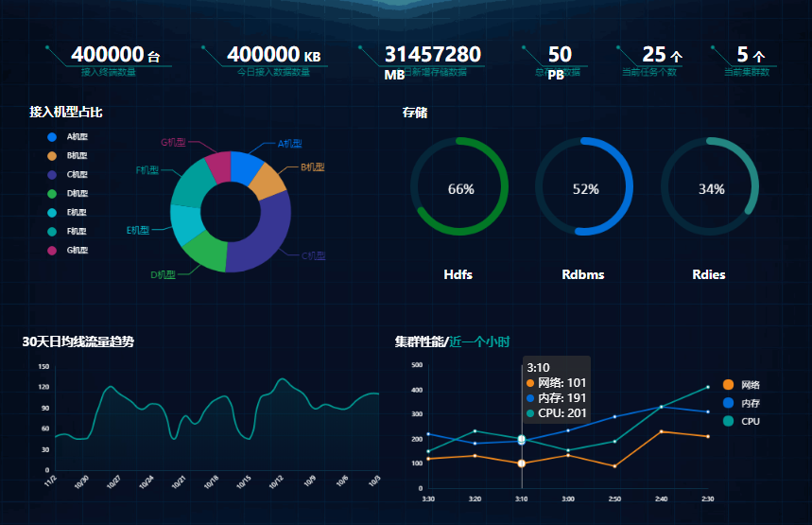Click the 接入机型占比 panel title

pyautogui.click(x=66, y=112)
